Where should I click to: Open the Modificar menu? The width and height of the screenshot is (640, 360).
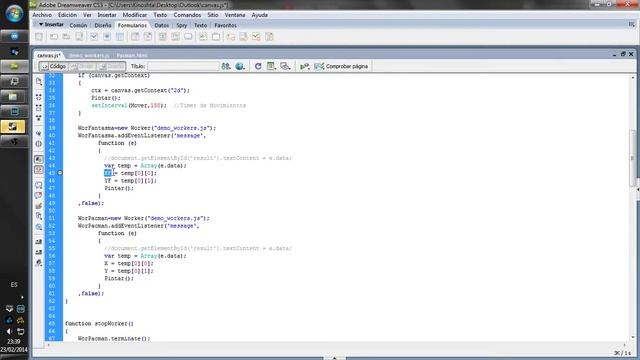135,15
